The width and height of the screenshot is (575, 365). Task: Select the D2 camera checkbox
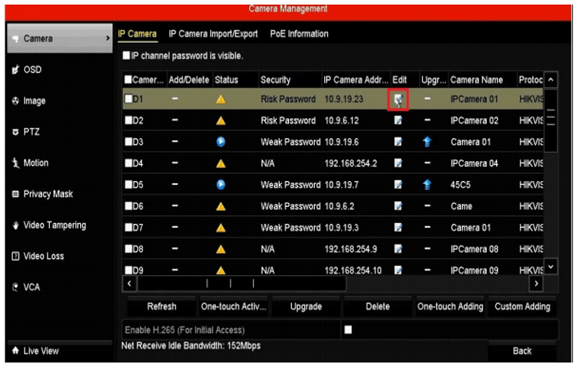tap(128, 120)
